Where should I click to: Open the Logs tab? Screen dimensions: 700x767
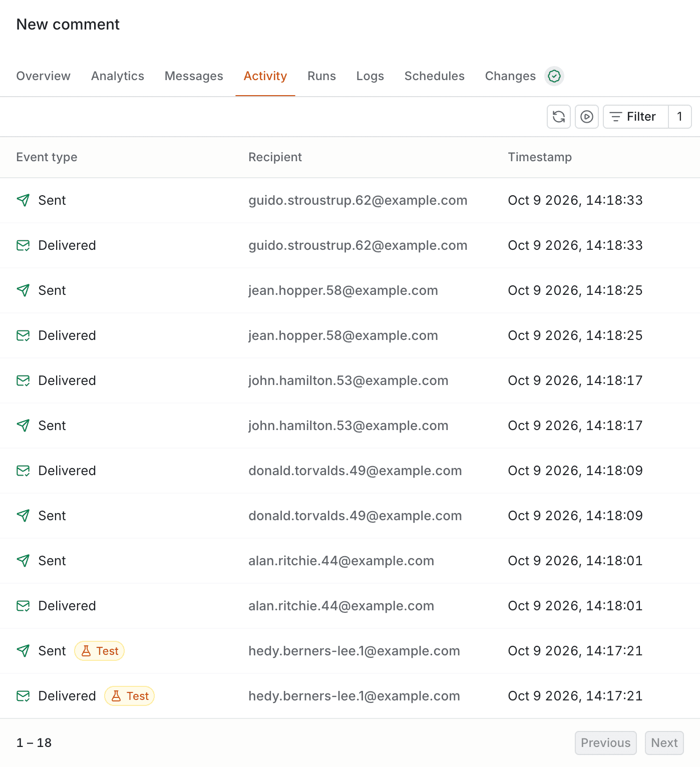370,76
